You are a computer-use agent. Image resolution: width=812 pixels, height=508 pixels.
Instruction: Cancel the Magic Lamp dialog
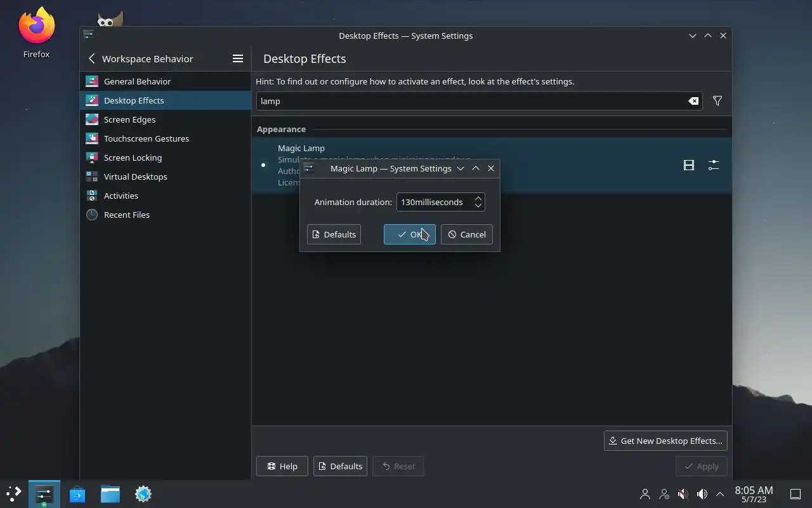[x=467, y=234]
